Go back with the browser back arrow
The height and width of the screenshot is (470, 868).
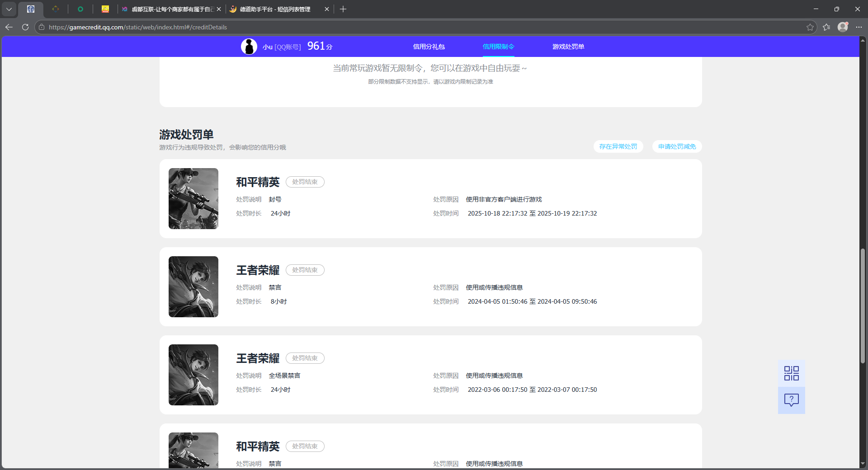click(9, 27)
